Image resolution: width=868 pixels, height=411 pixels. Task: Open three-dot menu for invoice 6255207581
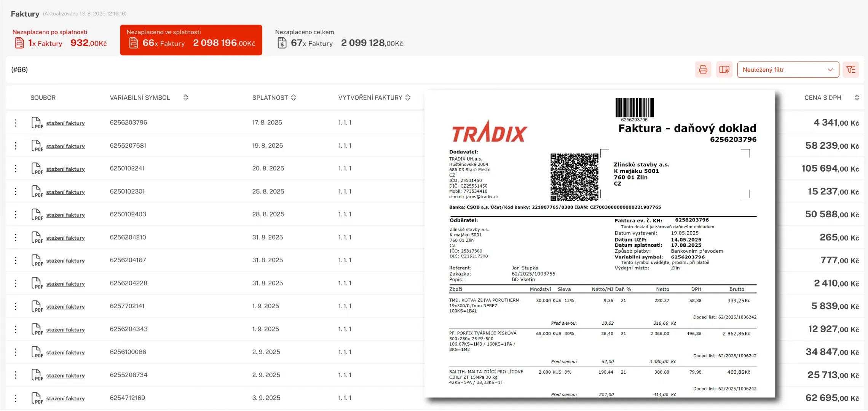(16, 146)
